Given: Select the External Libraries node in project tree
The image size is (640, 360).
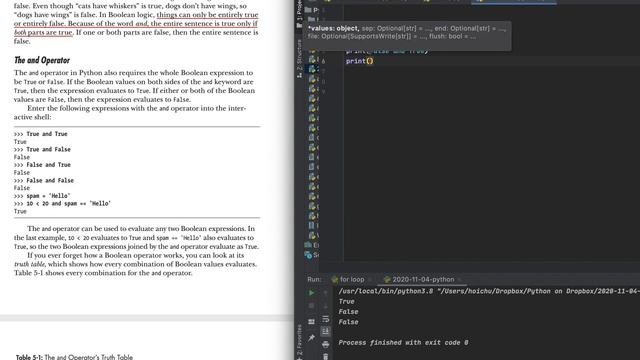Looking at the screenshot, I should click(312, 245).
